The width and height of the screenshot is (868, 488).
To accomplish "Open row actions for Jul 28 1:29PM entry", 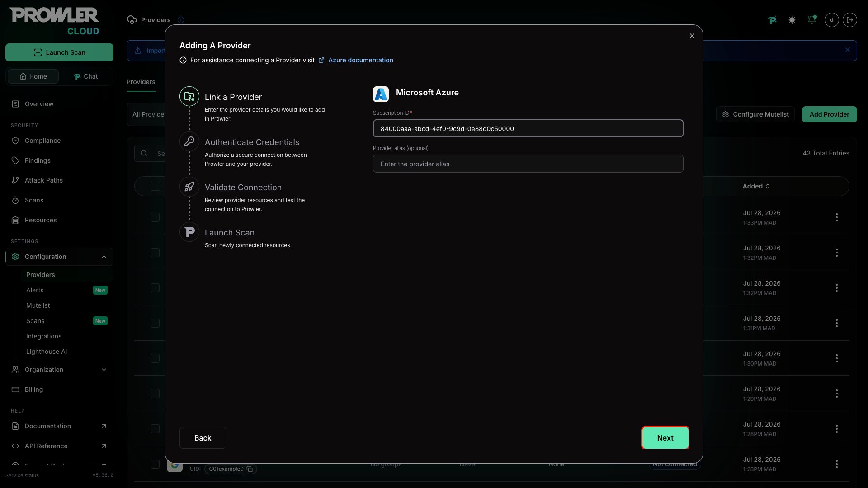I will 837,394.
